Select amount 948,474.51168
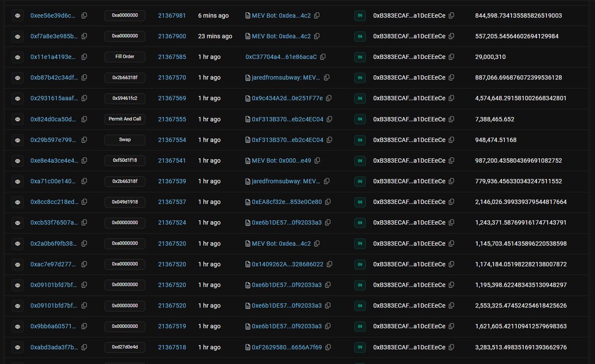Image resolution: width=595 pixels, height=364 pixels. pos(496,140)
